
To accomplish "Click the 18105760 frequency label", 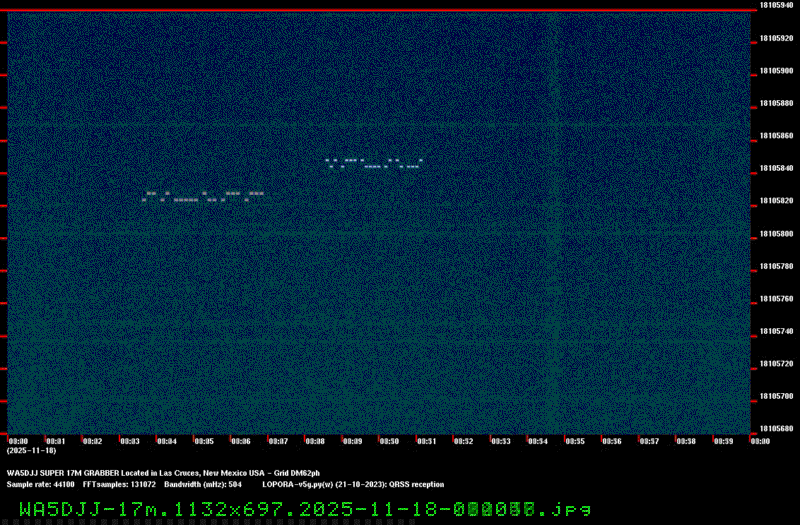I will click(776, 299).
